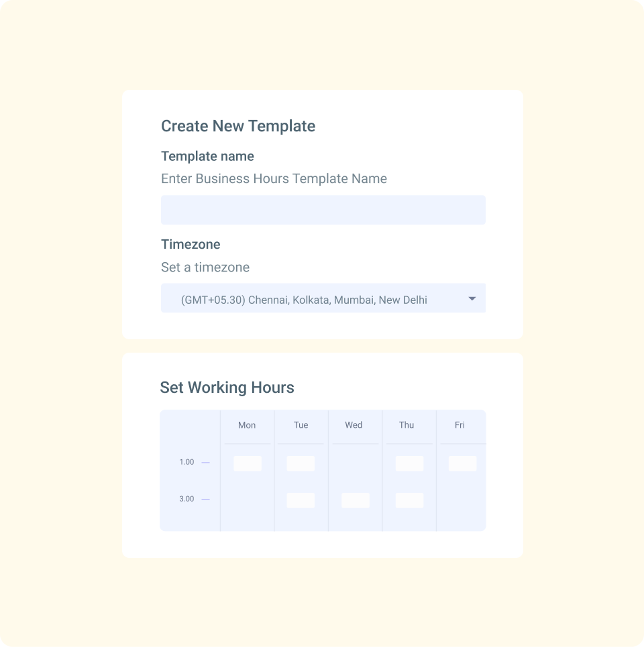Select the GMT+05.30 Chennai Kolkata timezone entry
This screenshot has height=647, width=644.
tap(303, 300)
